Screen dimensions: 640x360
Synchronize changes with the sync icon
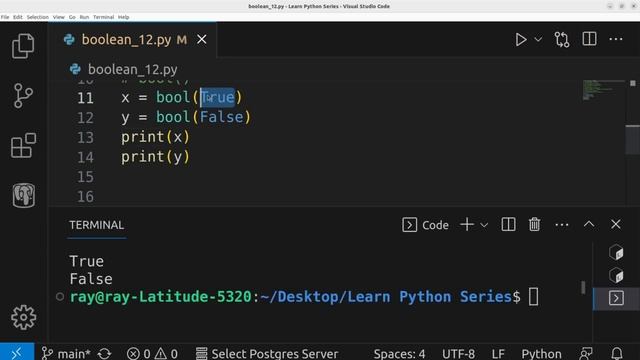[104, 353]
